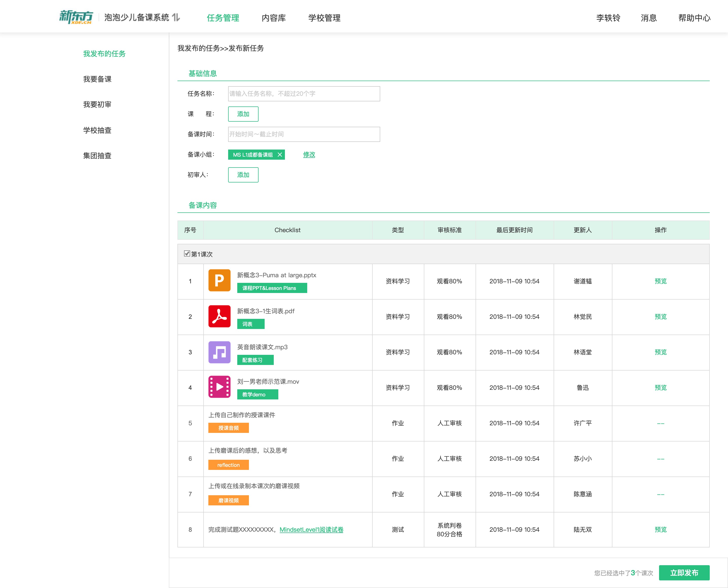
Task: Preview the row 8 test item
Action: click(661, 529)
